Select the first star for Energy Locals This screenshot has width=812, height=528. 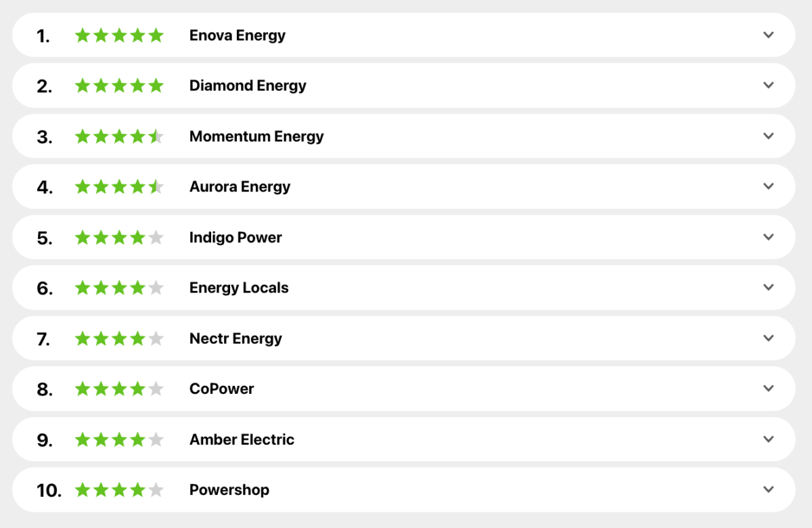click(x=82, y=288)
